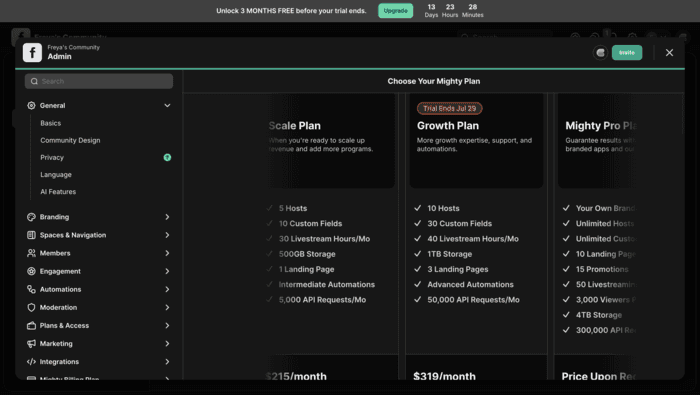Click the General settings gear icon
Screen dimensions: 700x395
click(31, 105)
